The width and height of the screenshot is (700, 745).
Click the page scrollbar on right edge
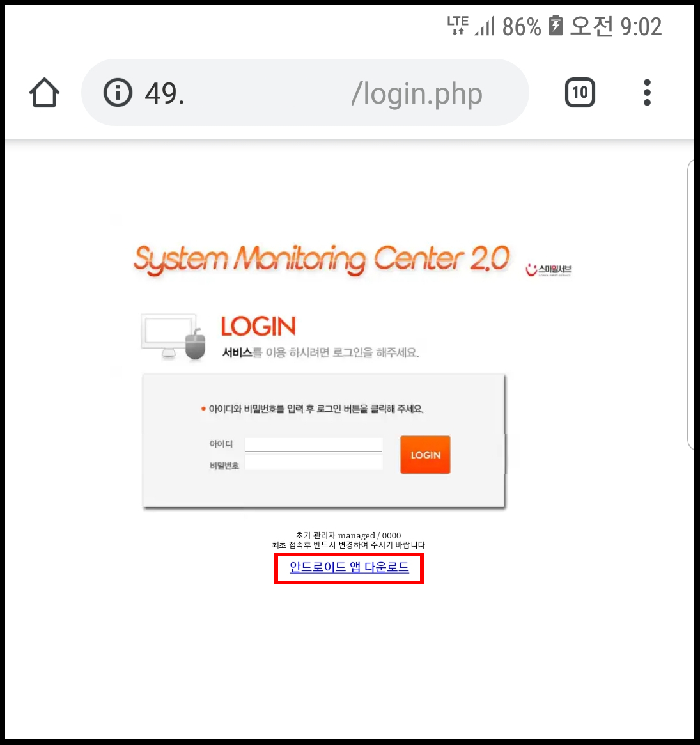tap(691, 304)
